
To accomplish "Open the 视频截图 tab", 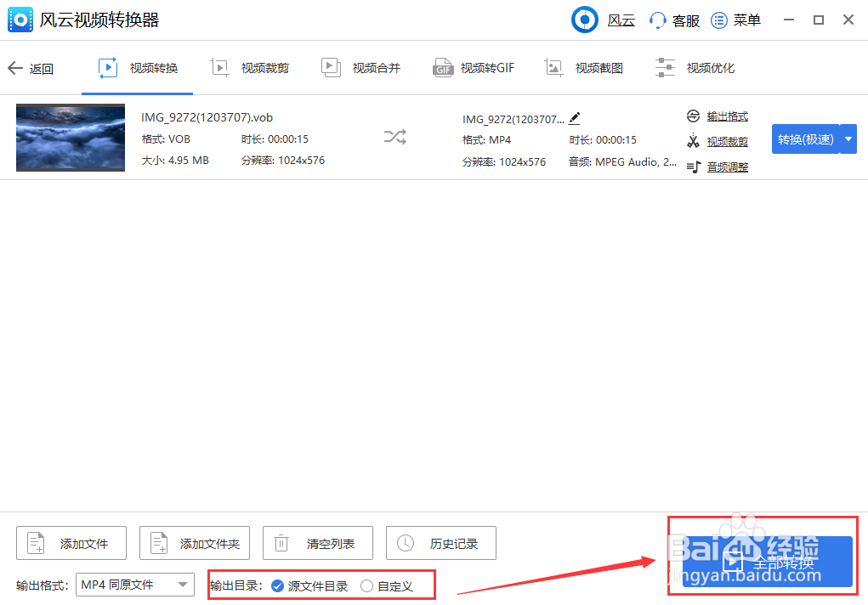I will [x=583, y=68].
